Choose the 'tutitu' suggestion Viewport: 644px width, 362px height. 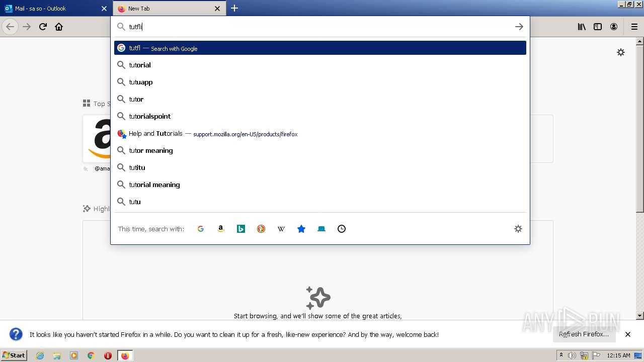point(320,167)
